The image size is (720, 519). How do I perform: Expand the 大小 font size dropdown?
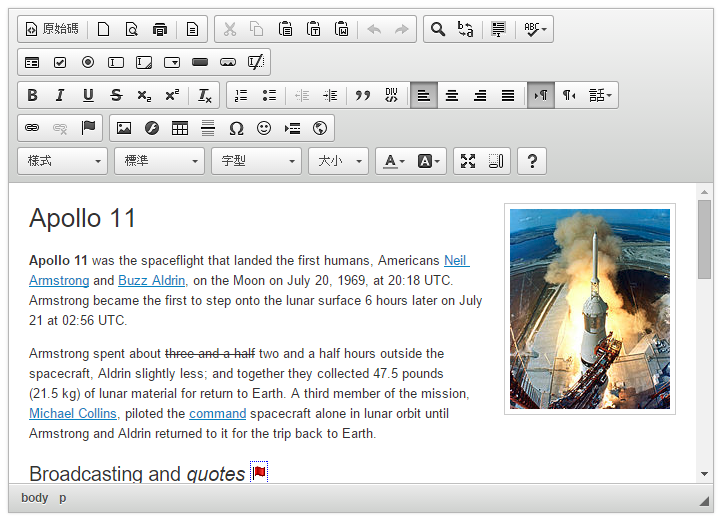pos(338,161)
